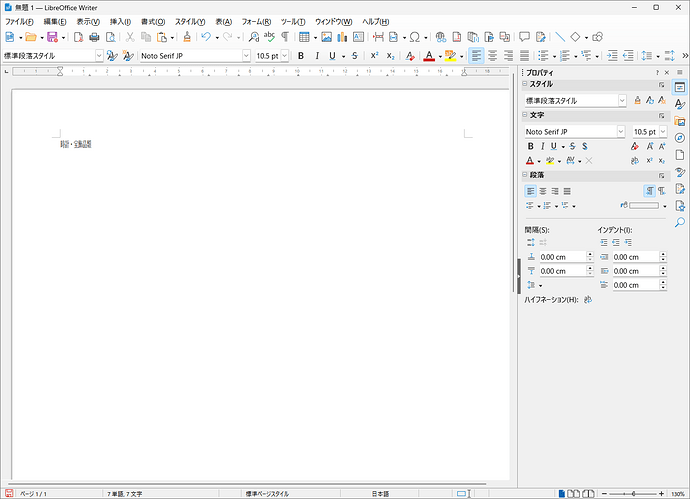Click the clone formatting paintbrush icon
The image size is (690, 499).
(x=186, y=37)
